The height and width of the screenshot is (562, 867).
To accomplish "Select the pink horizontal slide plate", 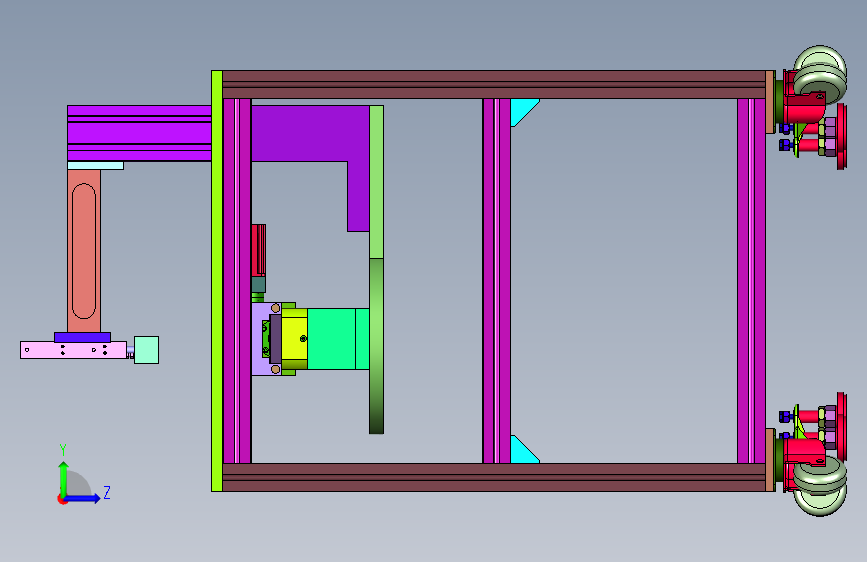I will (x=74, y=350).
